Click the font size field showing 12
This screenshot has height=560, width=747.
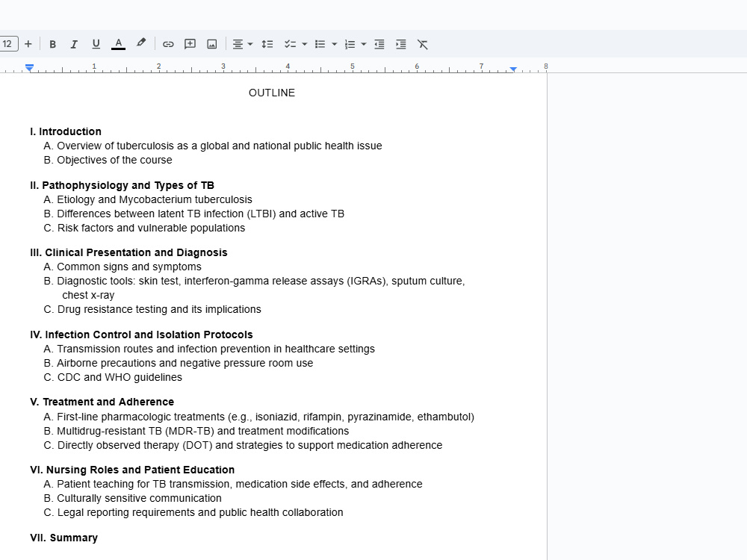pos(8,44)
